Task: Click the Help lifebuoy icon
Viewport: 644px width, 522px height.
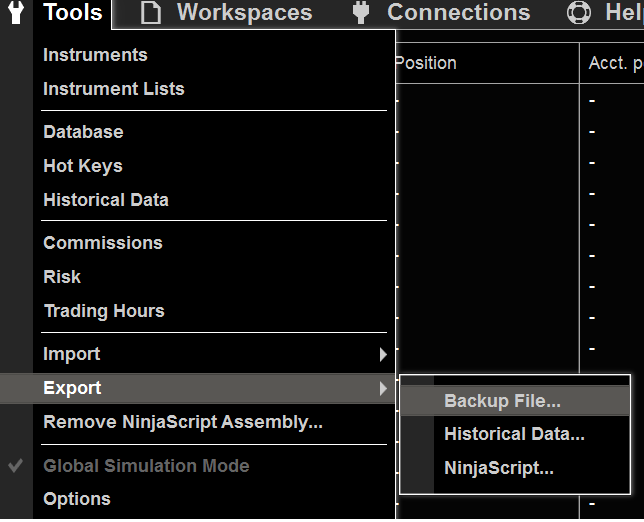Action: point(578,13)
